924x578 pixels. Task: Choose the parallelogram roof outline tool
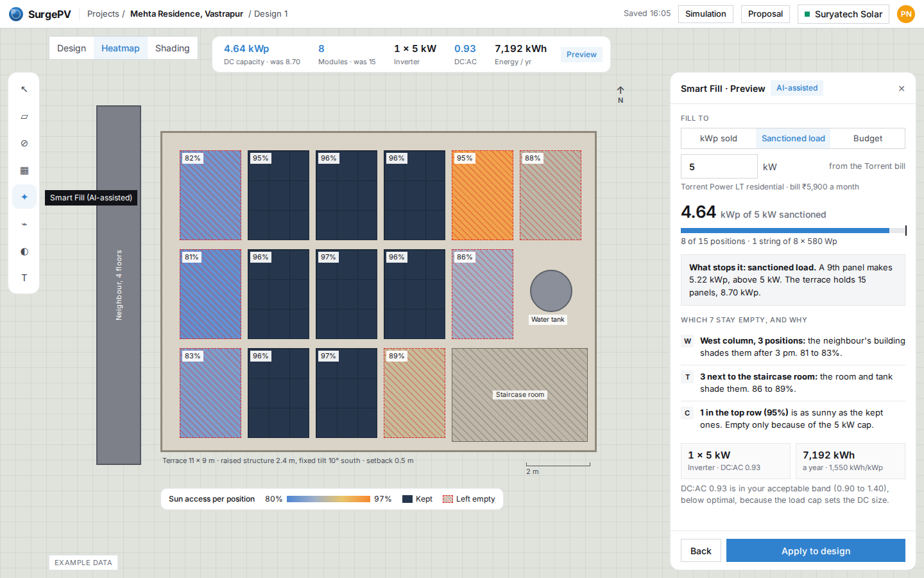pyautogui.click(x=24, y=116)
